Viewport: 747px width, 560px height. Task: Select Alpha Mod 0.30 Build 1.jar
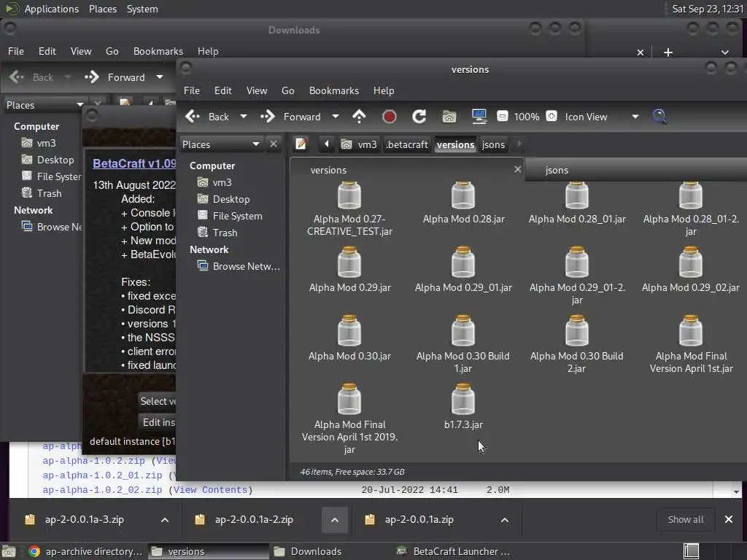(463, 344)
